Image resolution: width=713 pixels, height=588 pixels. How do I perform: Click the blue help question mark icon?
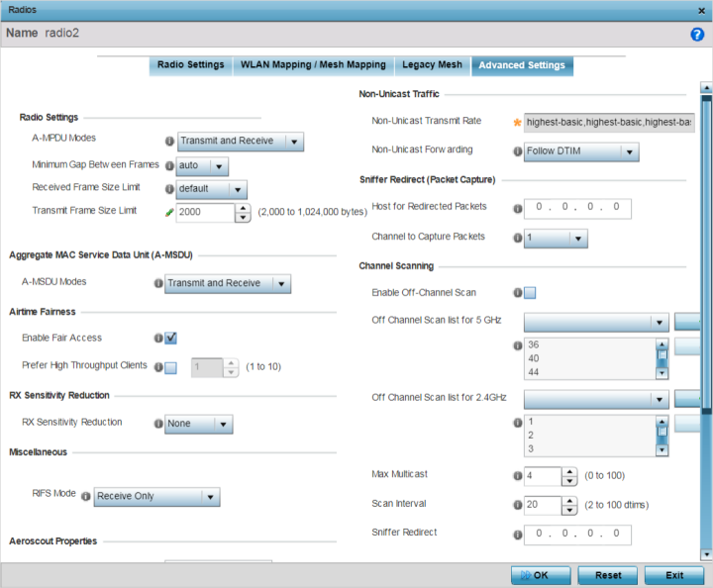pyautogui.click(x=696, y=34)
